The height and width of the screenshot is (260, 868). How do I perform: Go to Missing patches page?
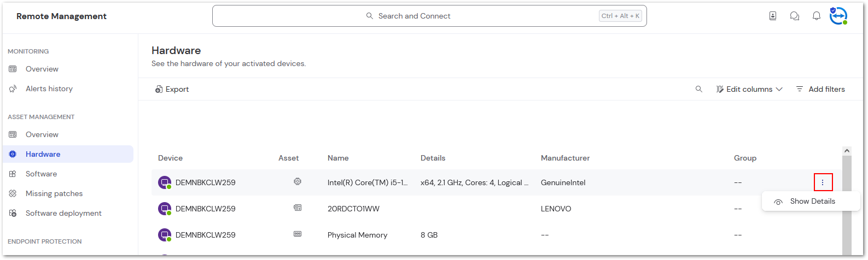(x=54, y=193)
